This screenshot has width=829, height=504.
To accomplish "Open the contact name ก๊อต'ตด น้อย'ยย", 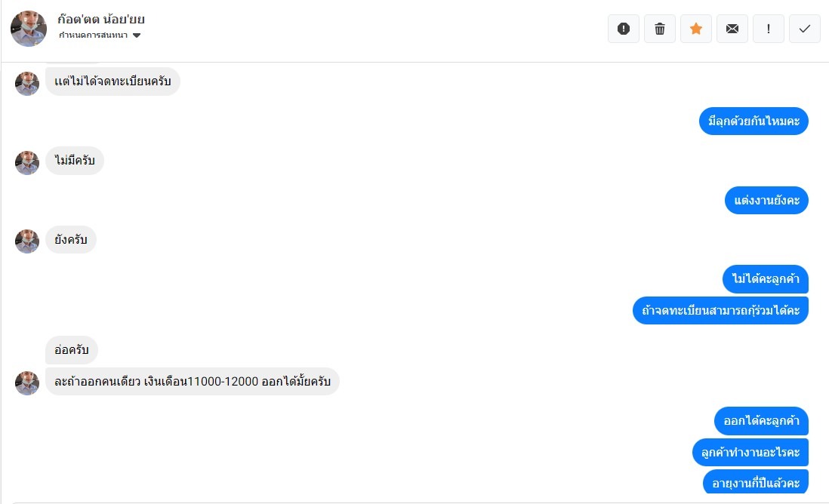I will tap(101, 20).
